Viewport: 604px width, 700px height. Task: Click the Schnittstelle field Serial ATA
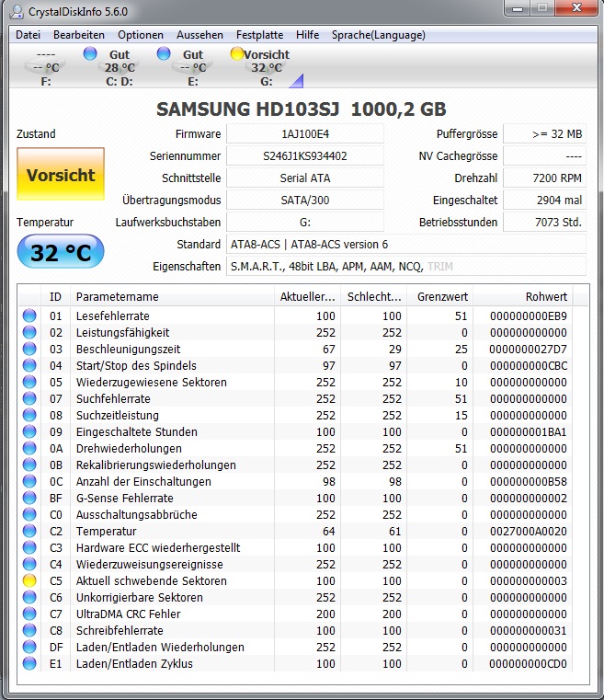click(305, 178)
